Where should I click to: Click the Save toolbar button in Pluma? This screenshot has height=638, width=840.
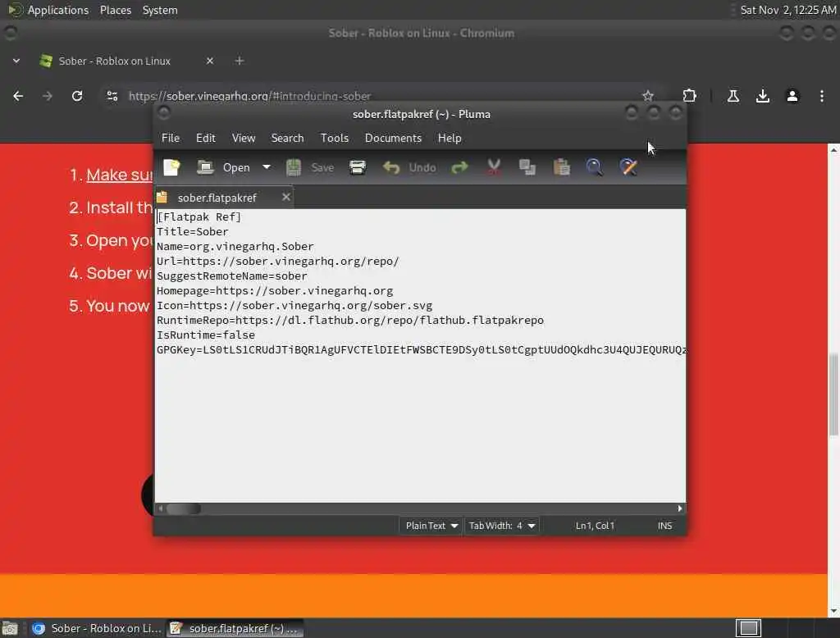pyautogui.click(x=310, y=167)
